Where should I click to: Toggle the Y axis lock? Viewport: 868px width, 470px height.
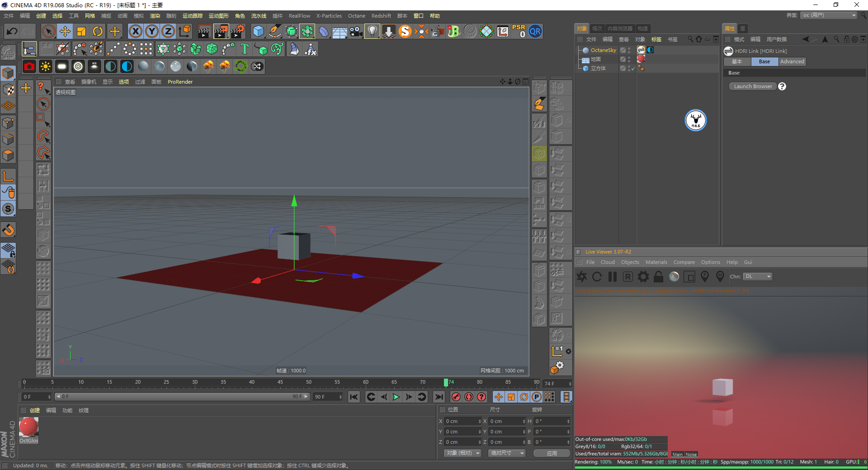click(x=152, y=31)
